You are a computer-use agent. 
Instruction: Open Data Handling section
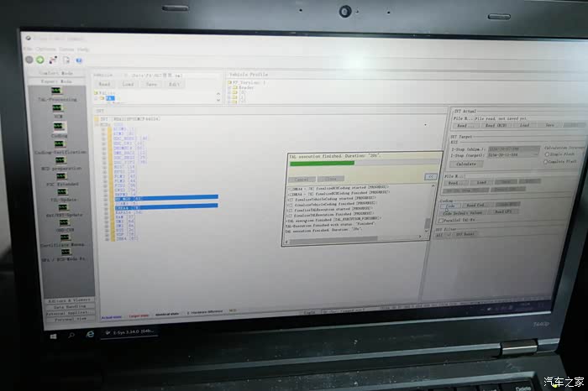(70, 307)
